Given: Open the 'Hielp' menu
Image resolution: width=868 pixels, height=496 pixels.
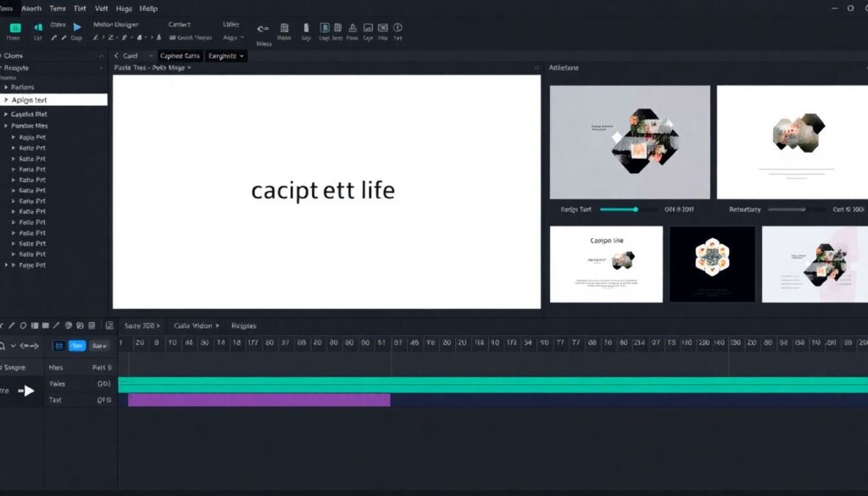Looking at the screenshot, I should (148, 8).
